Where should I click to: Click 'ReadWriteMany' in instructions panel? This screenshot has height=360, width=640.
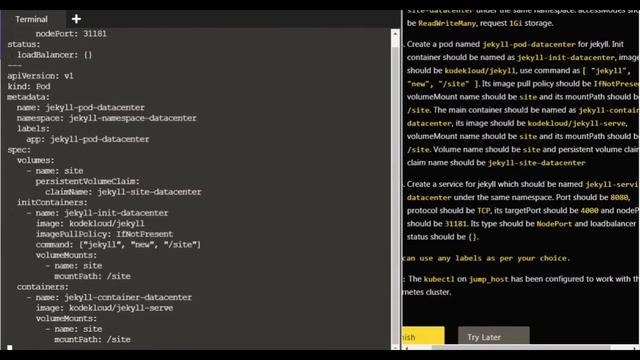coord(447,23)
